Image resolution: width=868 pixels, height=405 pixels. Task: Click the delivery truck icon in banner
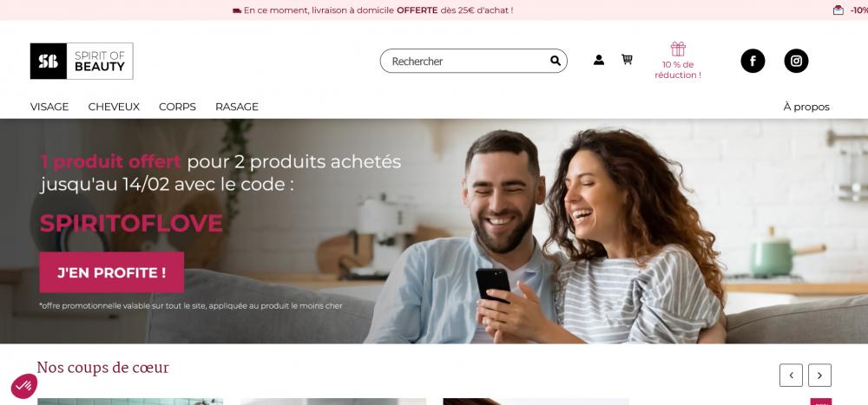(x=237, y=10)
